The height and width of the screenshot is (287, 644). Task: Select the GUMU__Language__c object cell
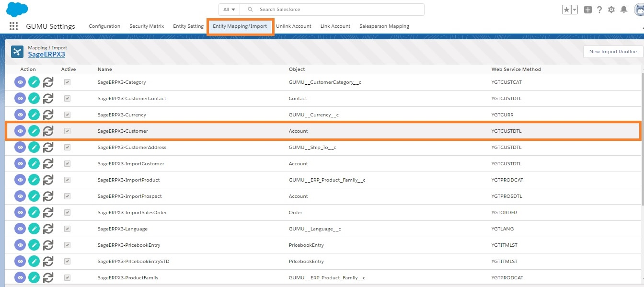click(x=315, y=229)
